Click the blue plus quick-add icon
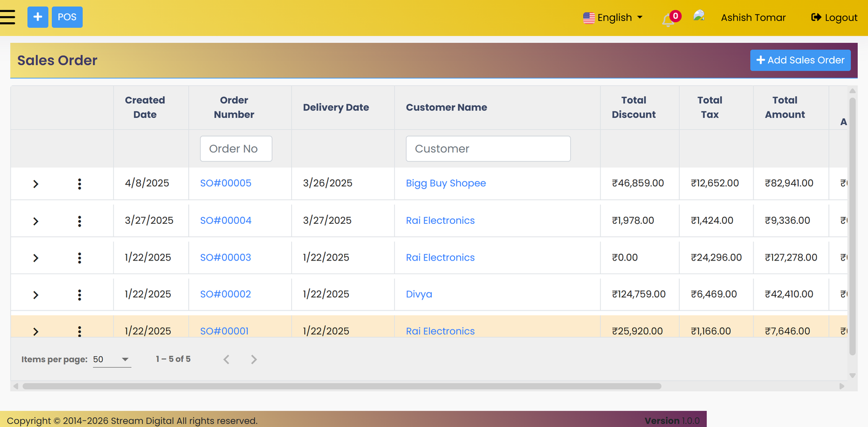The width and height of the screenshot is (868, 427). click(37, 17)
